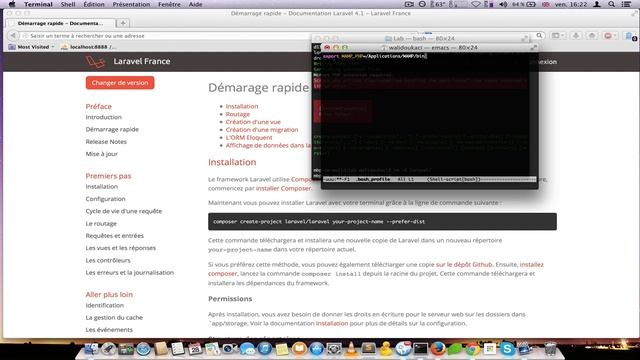Click composer create-project code block
640x360 pixels.
(x=382, y=222)
